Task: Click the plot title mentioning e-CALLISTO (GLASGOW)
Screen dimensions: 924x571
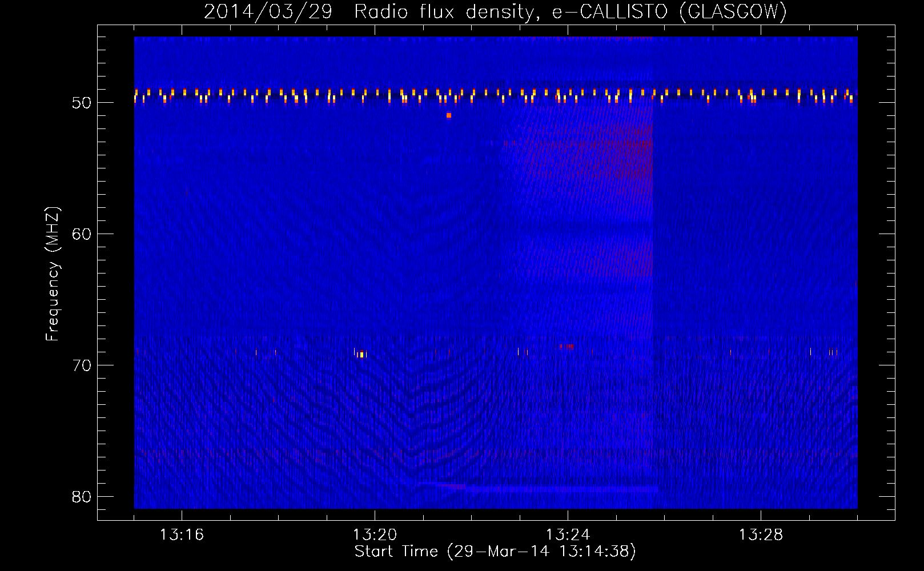Action: 495,11
